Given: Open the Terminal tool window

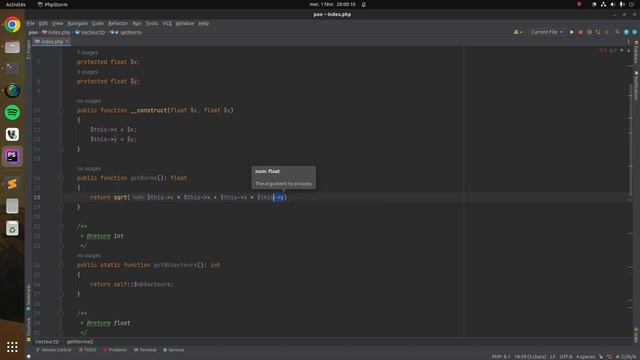Looking at the screenshot, I should [x=145, y=350].
